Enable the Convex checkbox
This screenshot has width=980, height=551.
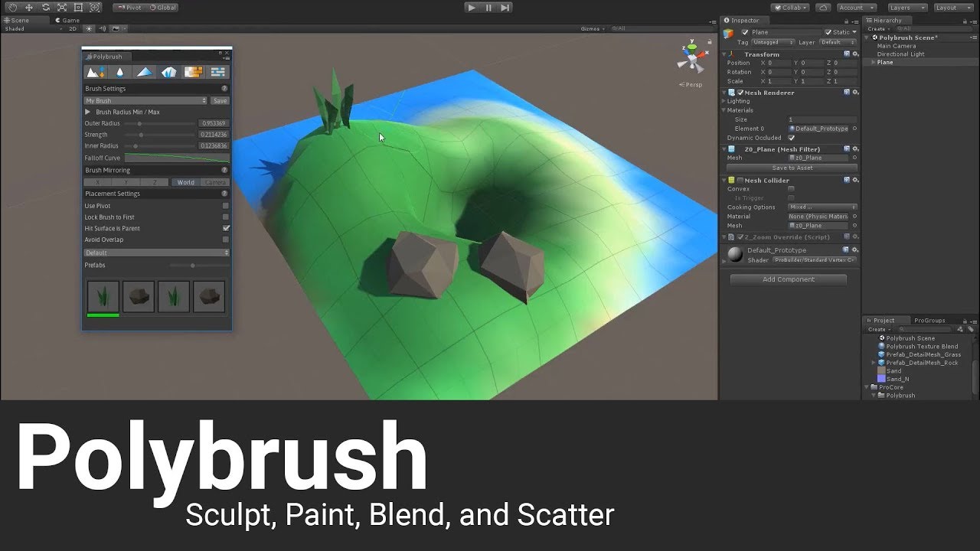click(791, 189)
